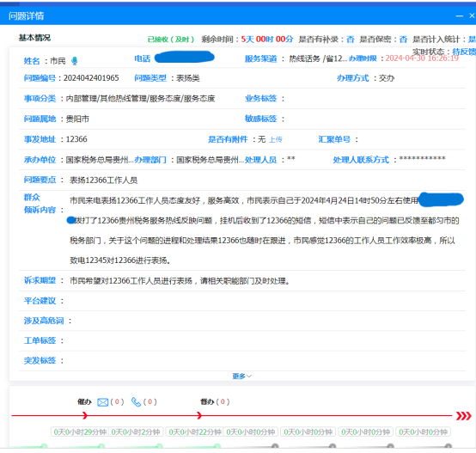Click the red triple-arrow icon ending the timeline

(x=464, y=416)
